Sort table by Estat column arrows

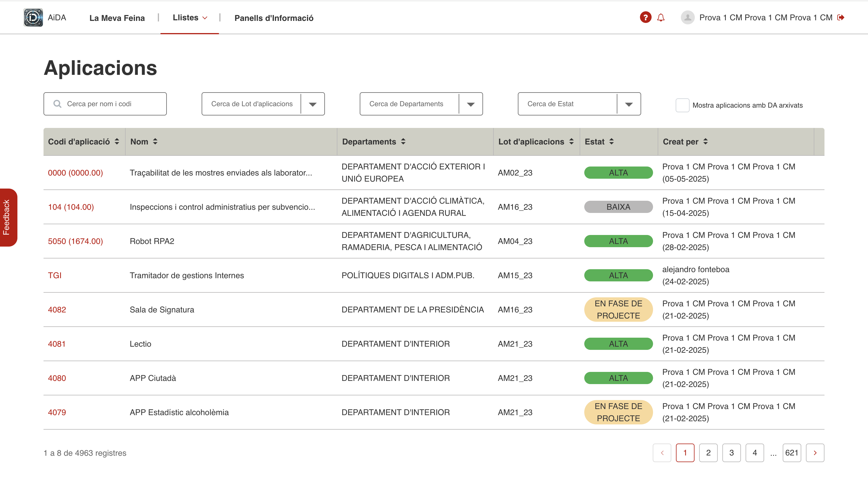612,142
